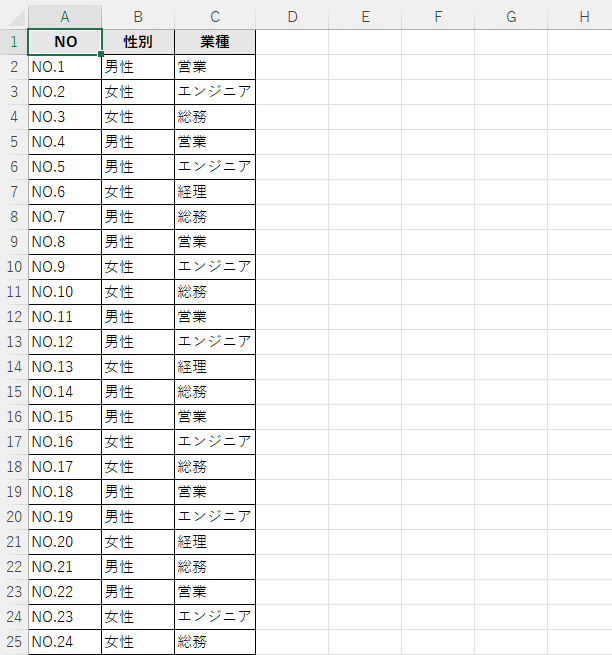The height and width of the screenshot is (655, 612).
Task: Click cell containing NO.15
Action: tap(65, 417)
